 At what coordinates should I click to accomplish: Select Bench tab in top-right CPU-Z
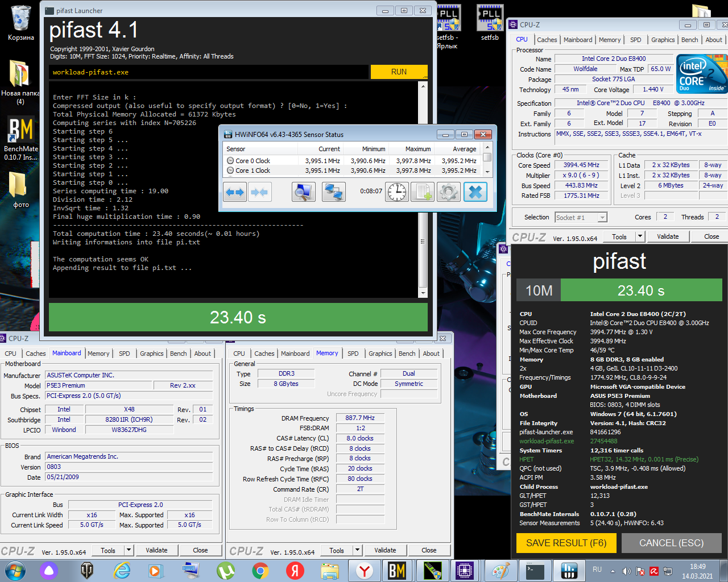689,40
